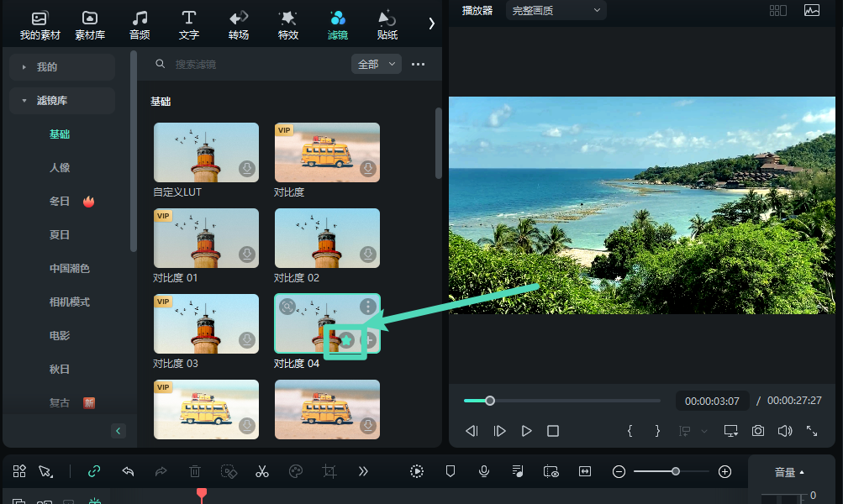This screenshot has width=843, height=504.
Task: Collapse the 滤镜库 tree section
Action: tap(24, 101)
